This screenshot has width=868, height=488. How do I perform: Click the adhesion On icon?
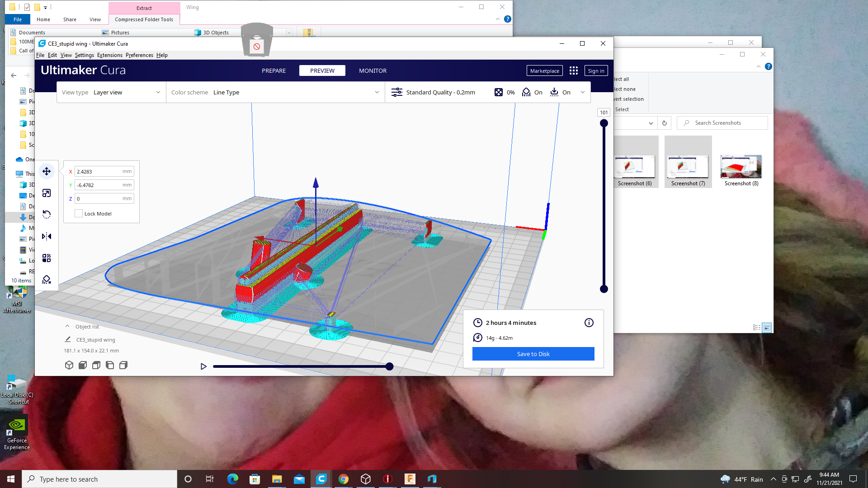point(554,92)
